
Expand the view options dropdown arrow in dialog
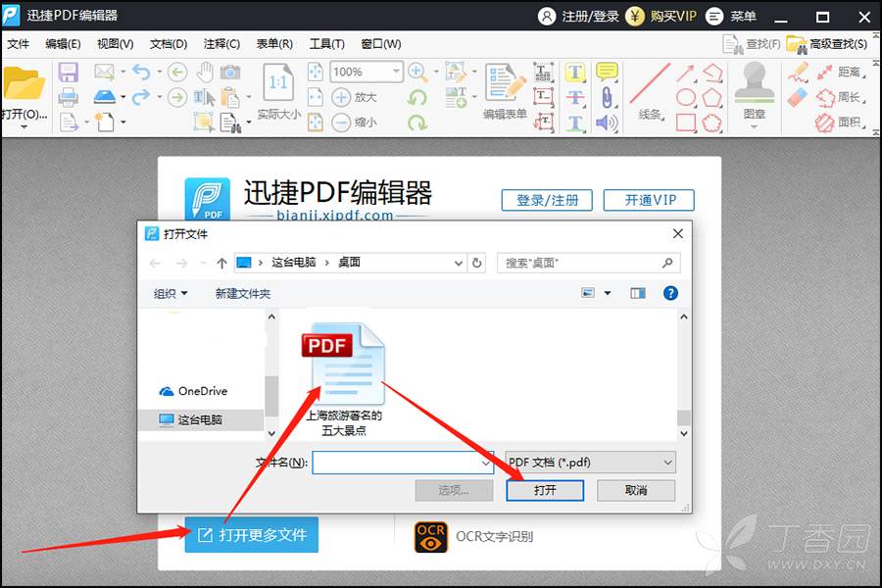point(608,293)
